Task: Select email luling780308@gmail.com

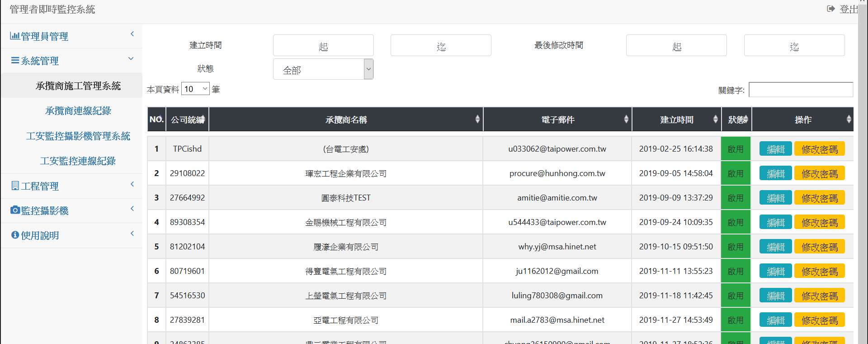Action: pos(557,296)
